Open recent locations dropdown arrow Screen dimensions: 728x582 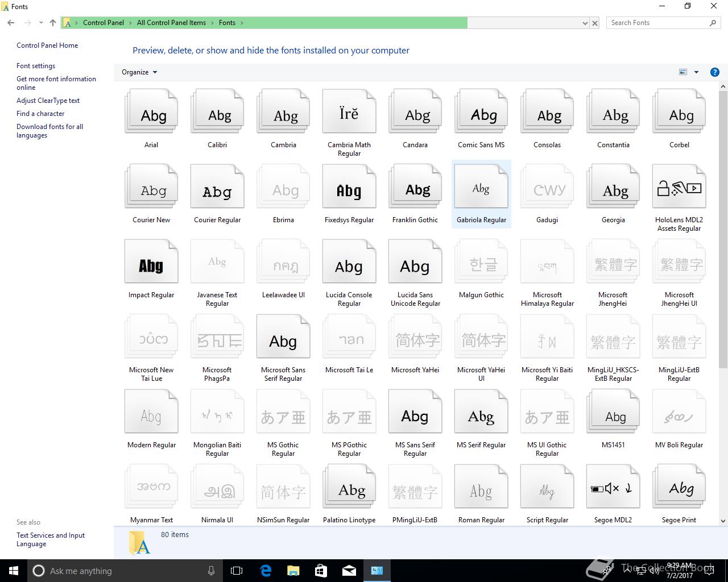tap(41, 23)
